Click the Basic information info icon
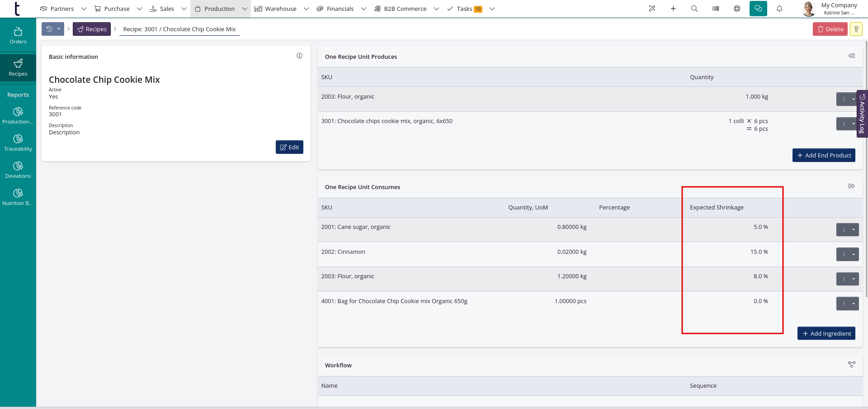 tap(299, 56)
